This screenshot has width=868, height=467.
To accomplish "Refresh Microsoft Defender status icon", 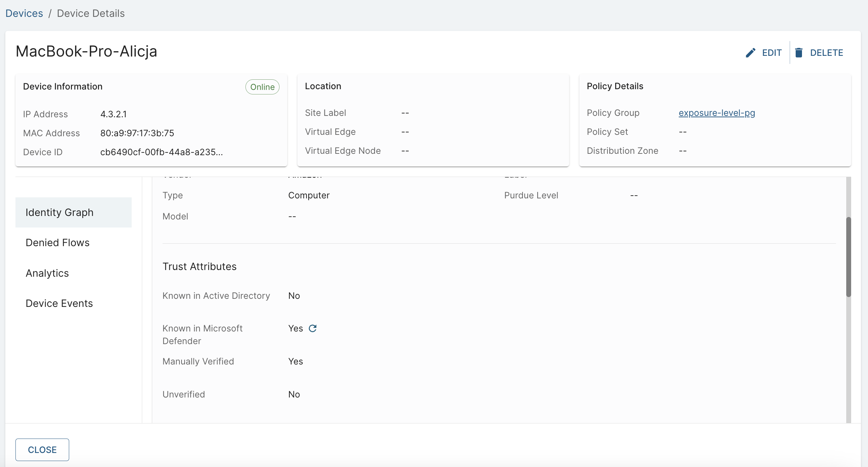I will pos(313,328).
